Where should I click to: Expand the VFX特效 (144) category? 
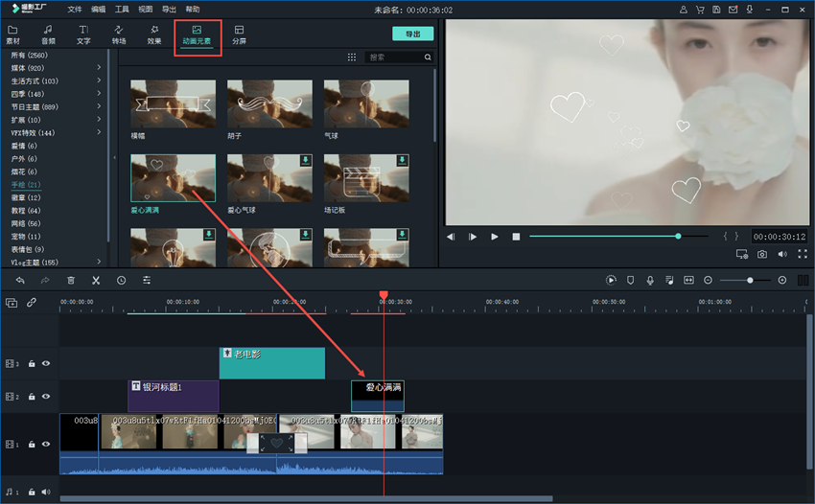click(99, 132)
